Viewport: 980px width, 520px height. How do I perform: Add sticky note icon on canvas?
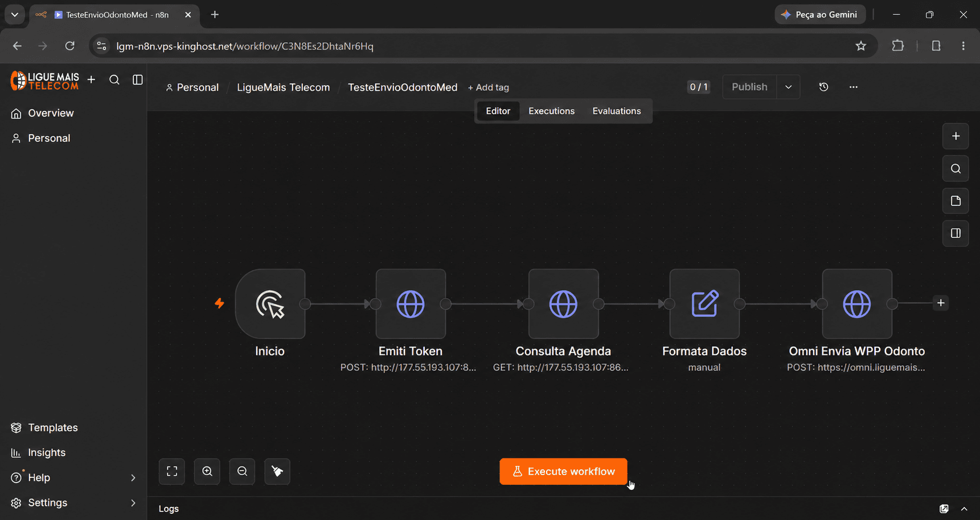pyautogui.click(x=956, y=201)
